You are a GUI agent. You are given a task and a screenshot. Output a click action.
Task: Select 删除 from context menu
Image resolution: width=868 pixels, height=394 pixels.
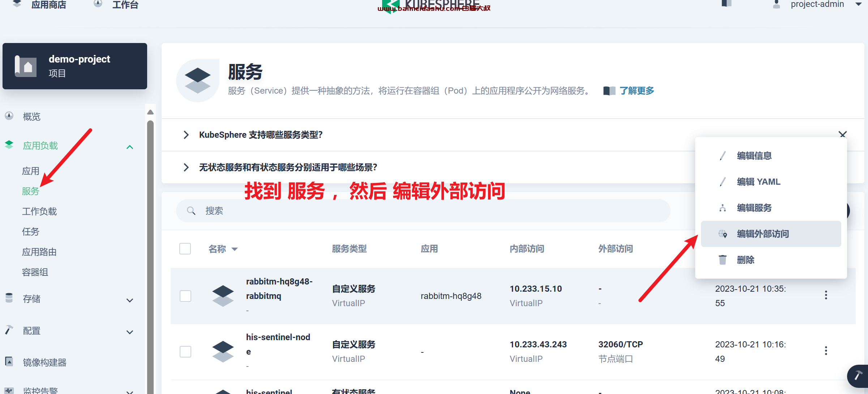click(771, 260)
